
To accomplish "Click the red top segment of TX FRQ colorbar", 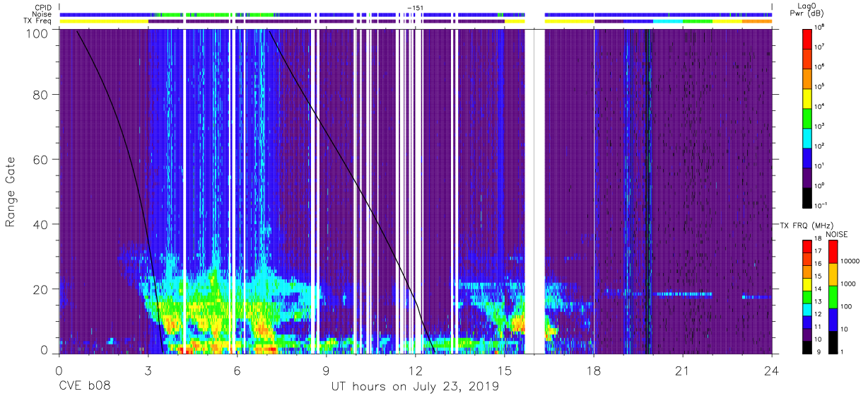I will click(807, 246).
